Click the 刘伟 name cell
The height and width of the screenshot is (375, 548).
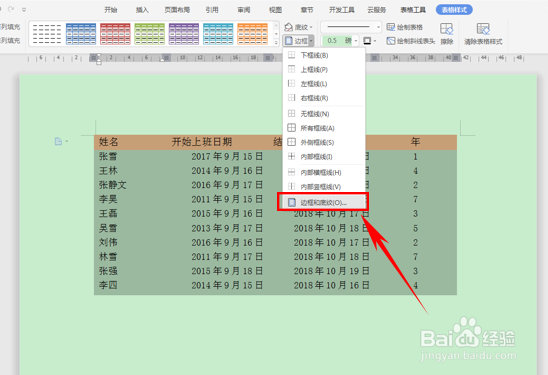point(108,242)
